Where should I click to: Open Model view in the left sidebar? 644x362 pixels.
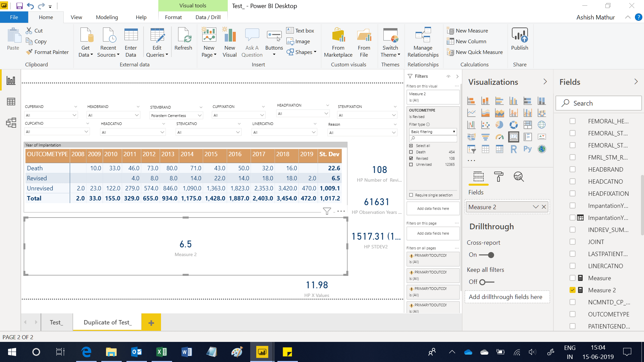[11, 123]
